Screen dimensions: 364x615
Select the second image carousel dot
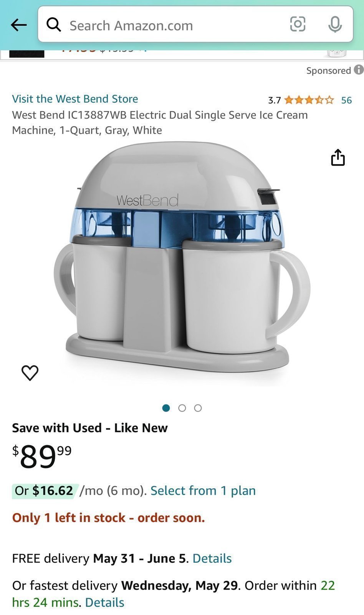click(x=182, y=408)
